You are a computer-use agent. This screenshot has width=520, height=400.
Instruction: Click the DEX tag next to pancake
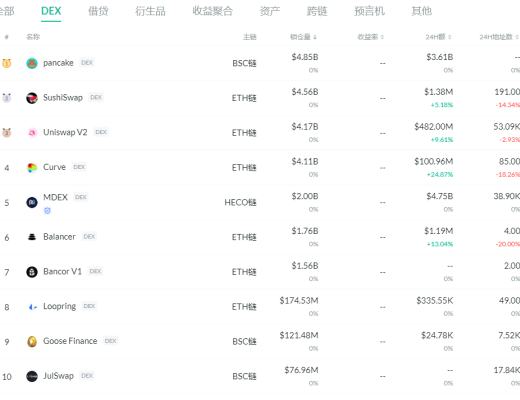(x=87, y=63)
